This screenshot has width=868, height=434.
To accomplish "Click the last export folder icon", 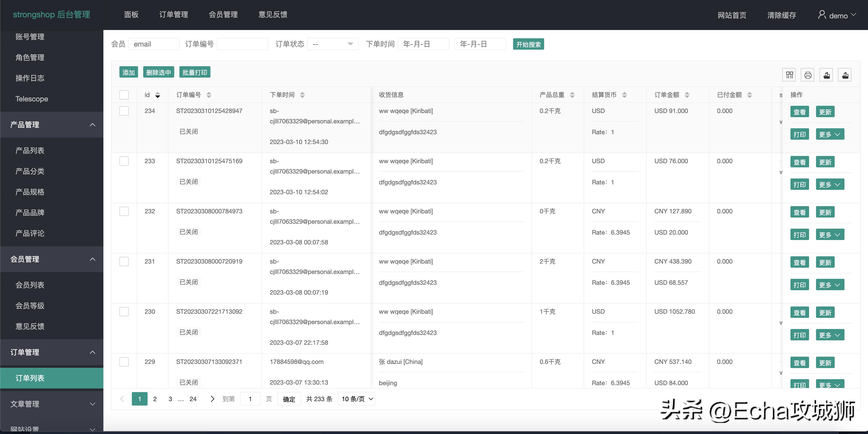I will tap(845, 75).
